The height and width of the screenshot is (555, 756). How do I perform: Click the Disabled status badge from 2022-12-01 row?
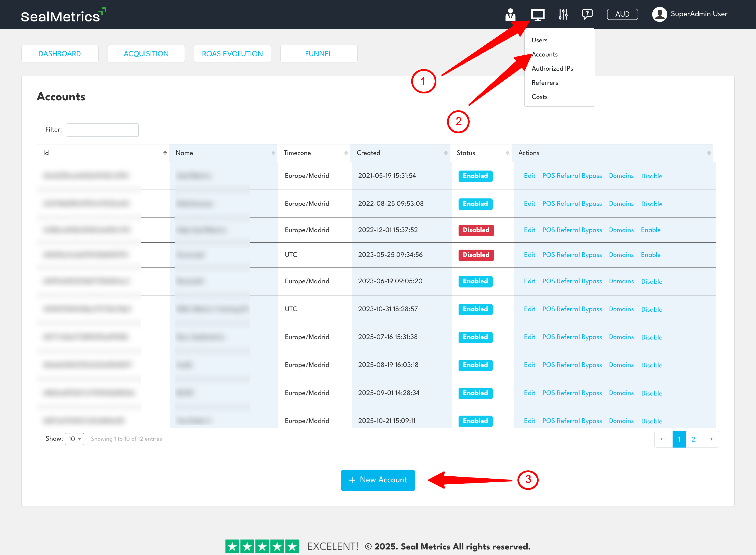[476, 230]
